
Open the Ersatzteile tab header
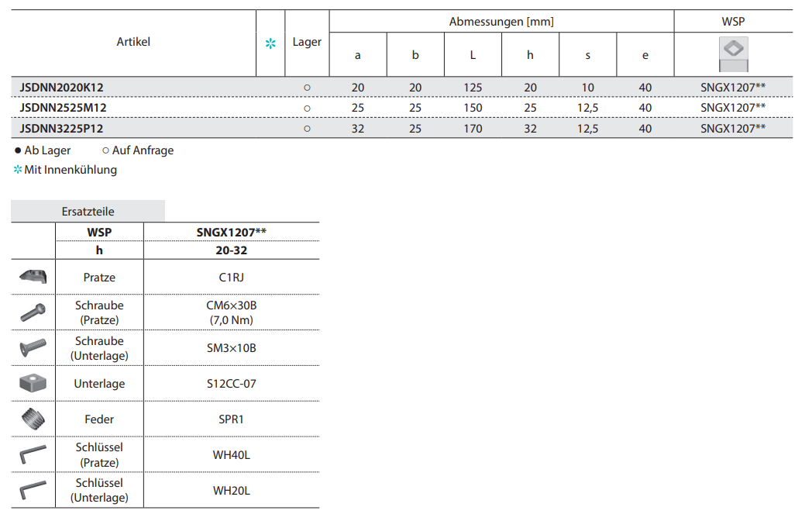(x=88, y=211)
